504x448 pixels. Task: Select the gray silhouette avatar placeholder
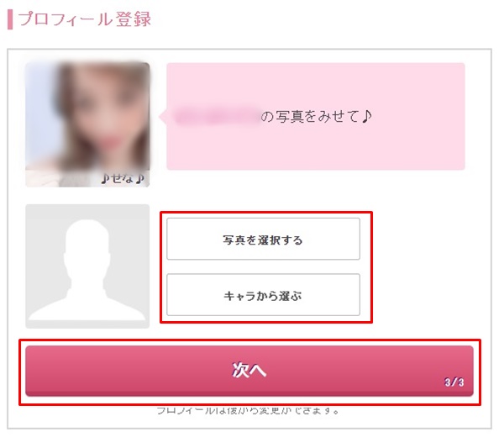pos(87,266)
